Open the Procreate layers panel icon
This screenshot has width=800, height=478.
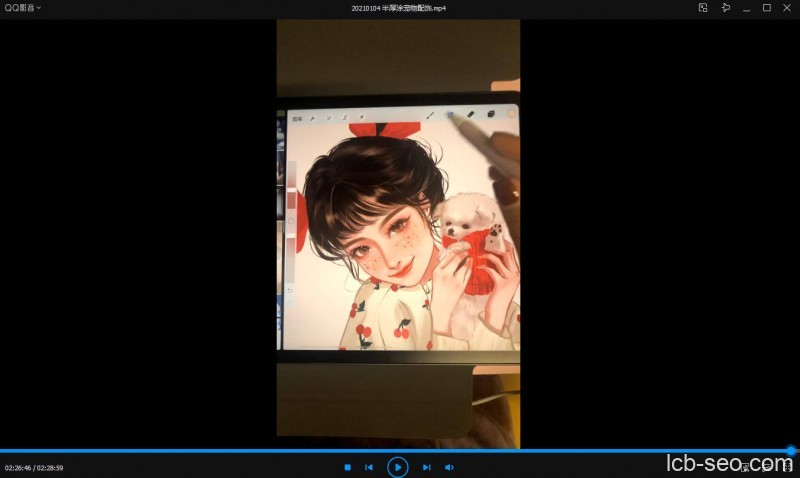pos(491,114)
